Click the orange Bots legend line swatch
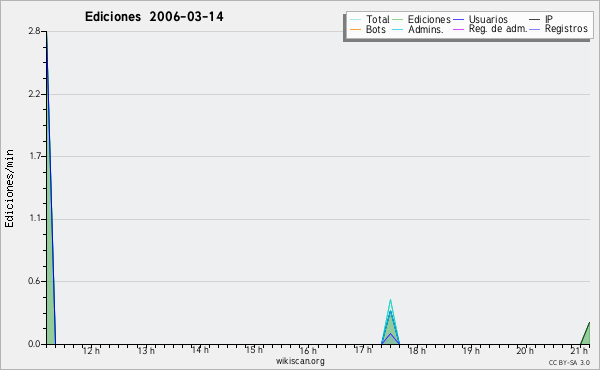Viewport: 600px width, 370px height. (355, 29)
